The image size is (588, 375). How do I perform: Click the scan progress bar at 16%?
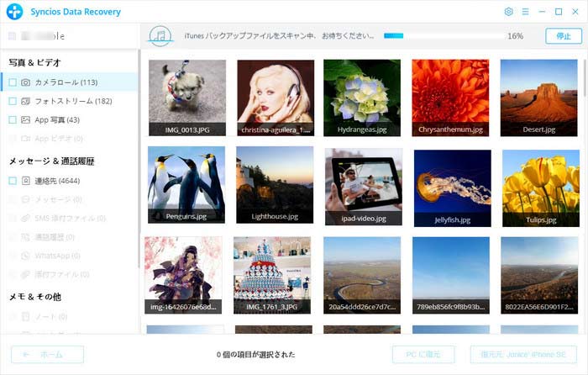444,36
